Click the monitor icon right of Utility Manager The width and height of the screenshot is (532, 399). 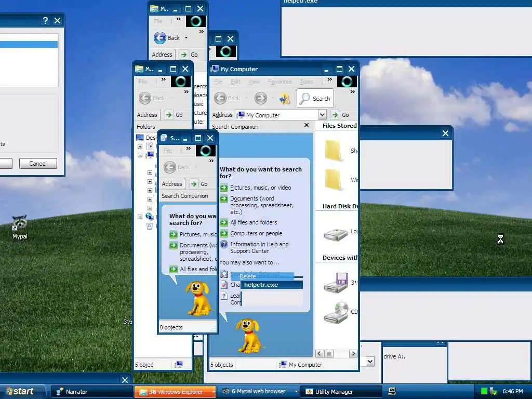(392, 391)
